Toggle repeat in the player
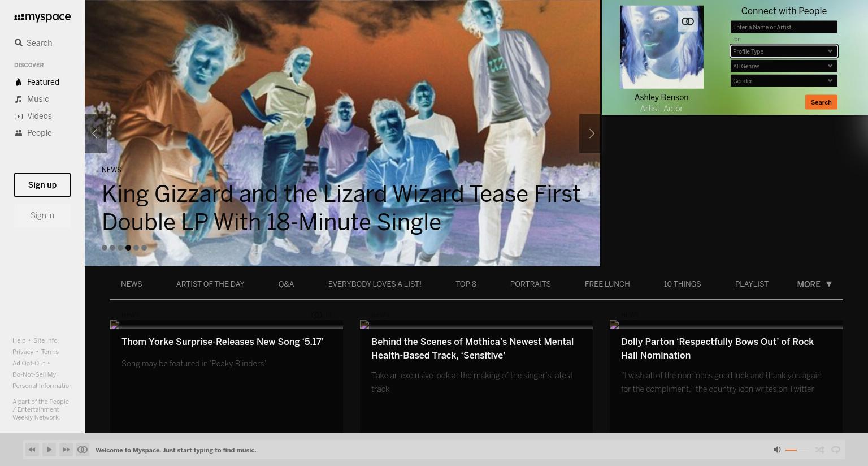 pyautogui.click(x=836, y=450)
